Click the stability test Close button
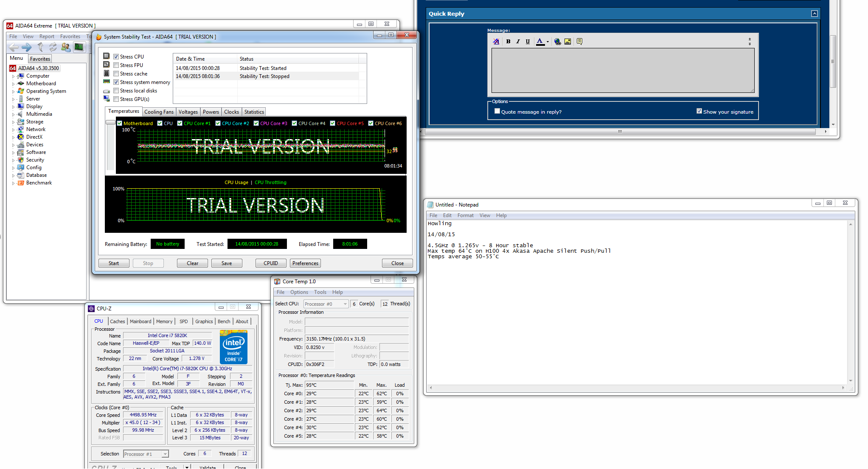The width and height of the screenshot is (868, 469). (397, 263)
